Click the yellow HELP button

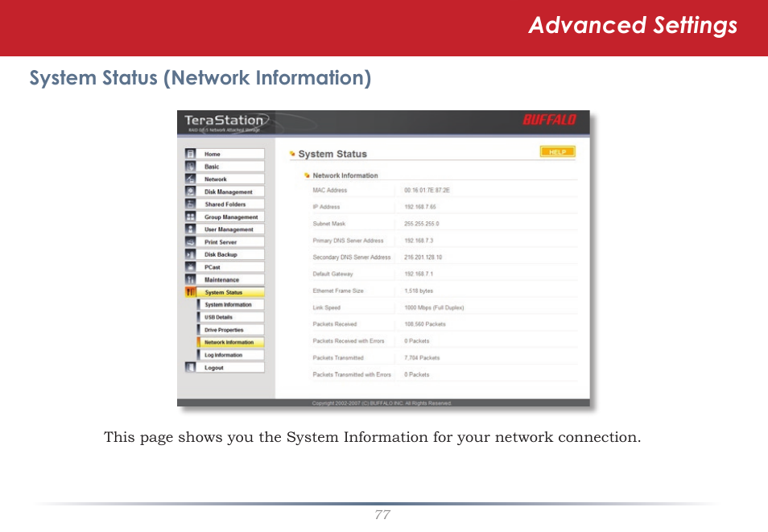click(557, 152)
